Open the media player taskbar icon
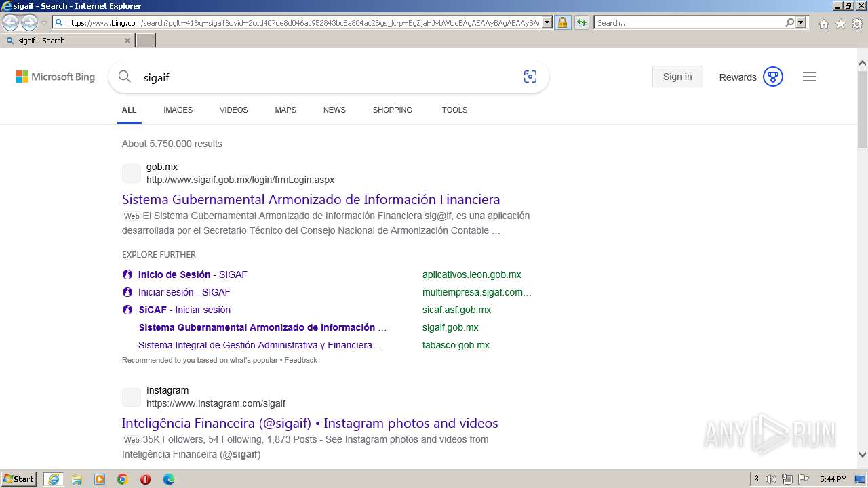The height and width of the screenshot is (488, 868). [x=100, y=479]
